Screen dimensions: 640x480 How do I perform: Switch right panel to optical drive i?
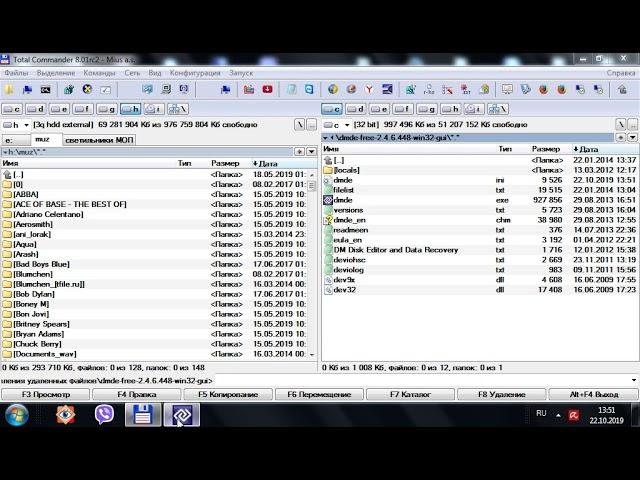pos(474,109)
